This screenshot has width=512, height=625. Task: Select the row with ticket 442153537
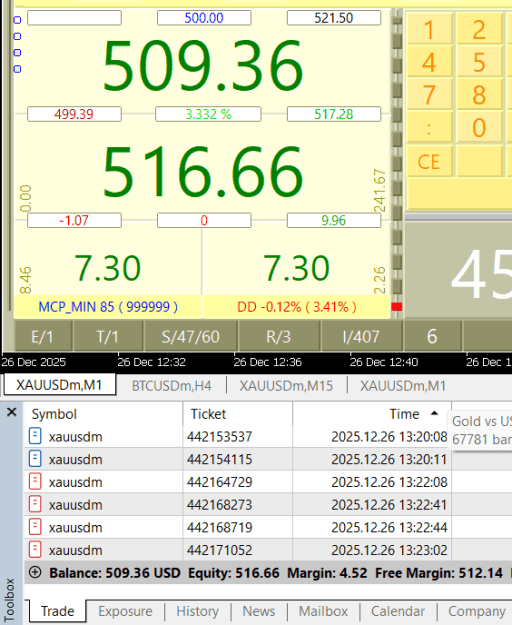(238, 436)
